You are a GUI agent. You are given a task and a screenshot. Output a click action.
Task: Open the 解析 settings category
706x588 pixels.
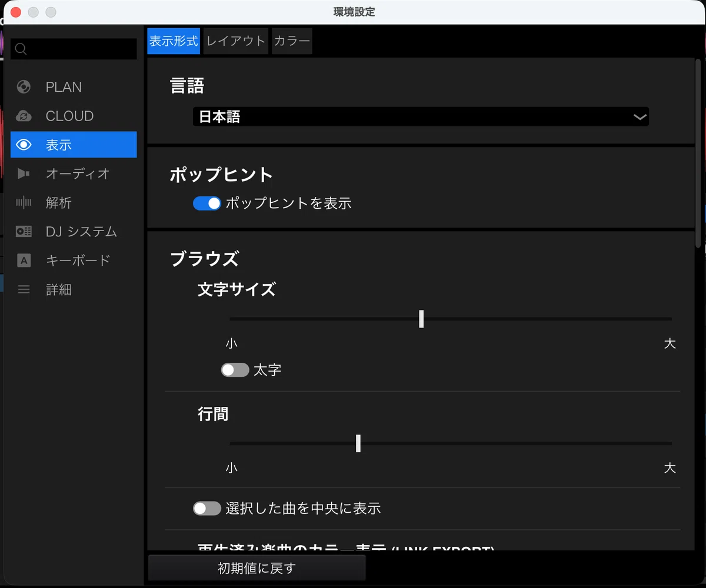tap(74, 203)
